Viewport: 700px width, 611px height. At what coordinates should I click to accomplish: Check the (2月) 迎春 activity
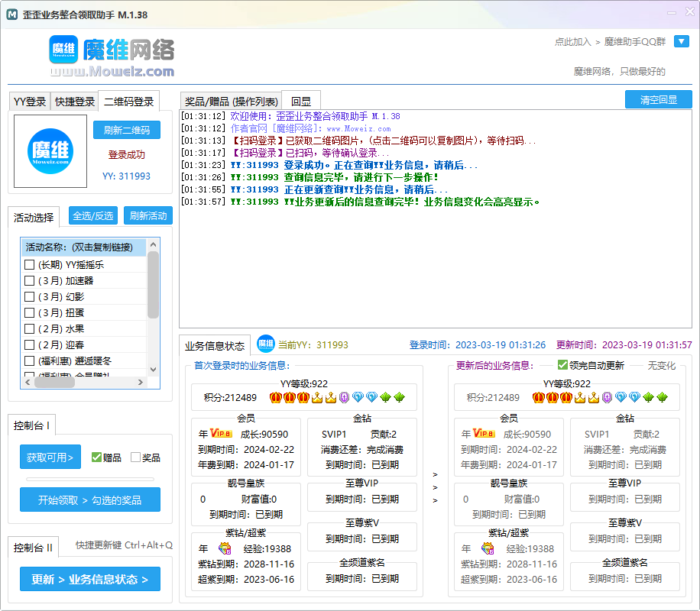tap(30, 345)
